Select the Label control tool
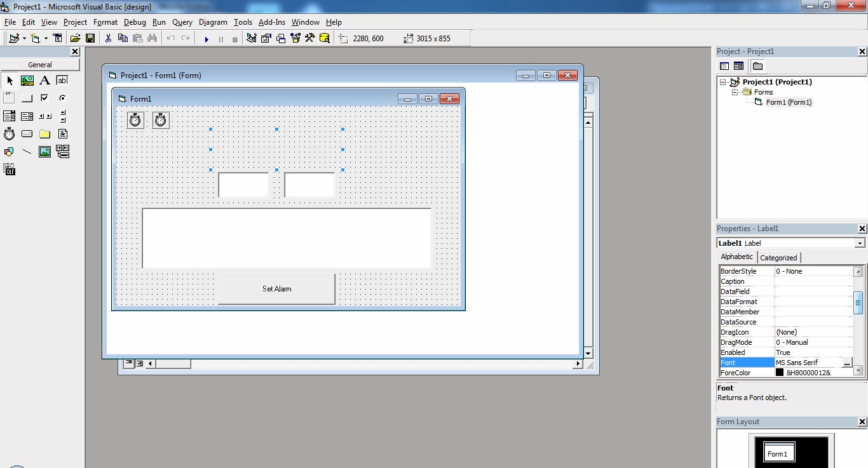868x468 pixels. point(44,81)
